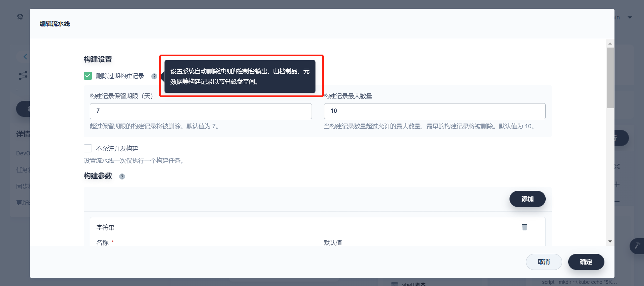Click the 字符串 parameter type label
The image size is (644, 286).
[105, 227]
